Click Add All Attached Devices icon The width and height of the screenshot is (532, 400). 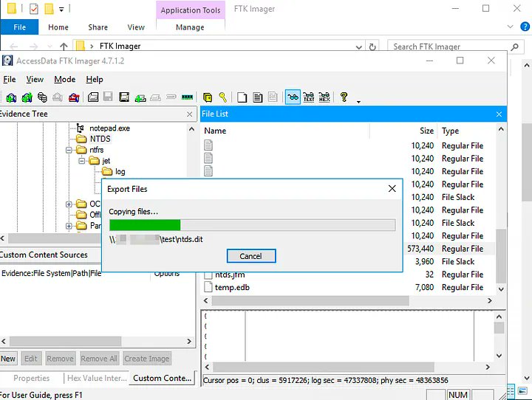[27, 97]
